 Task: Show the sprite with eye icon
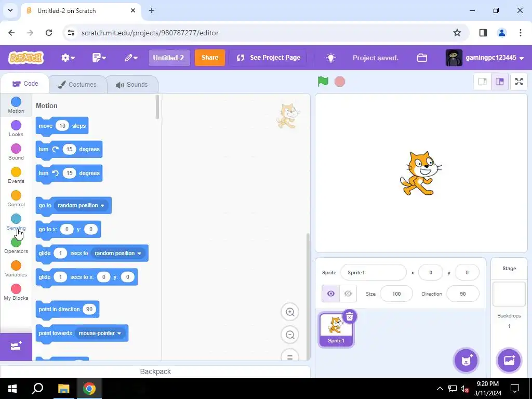pyautogui.click(x=330, y=294)
